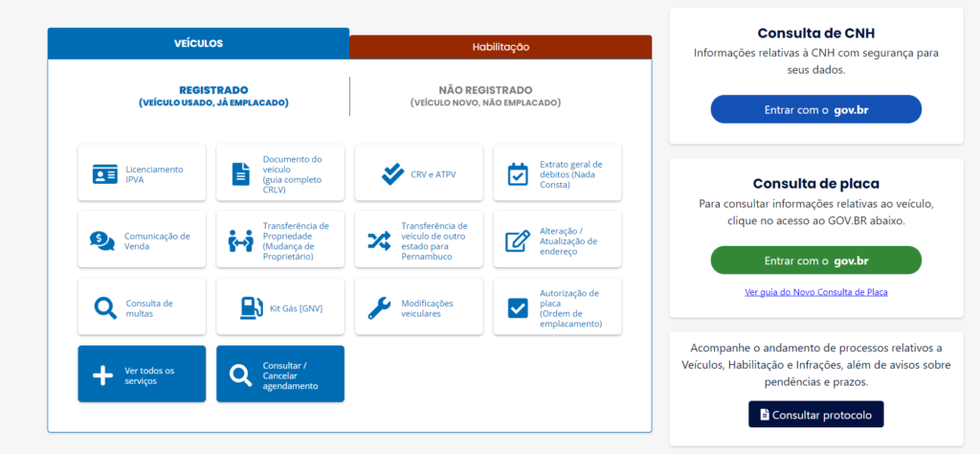Click the Licenciamento IPVA card icon
The height and width of the screenshot is (454, 980).
[x=104, y=173]
